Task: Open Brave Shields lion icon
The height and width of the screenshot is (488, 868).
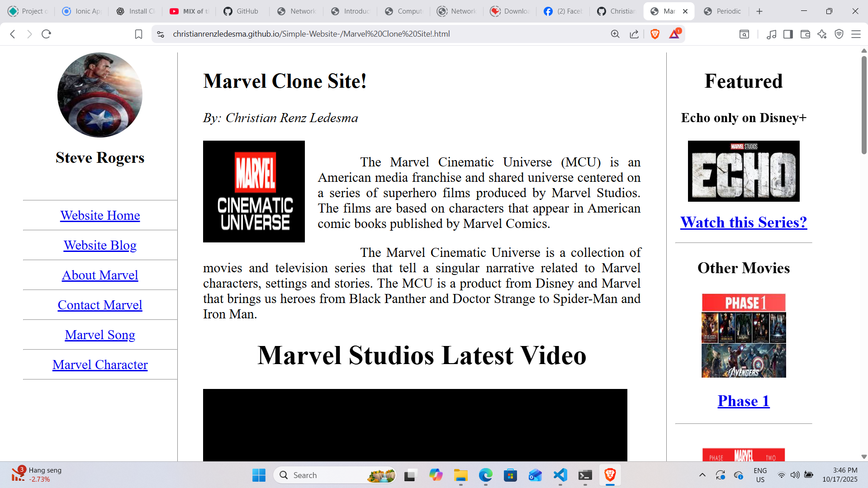Action: (x=655, y=34)
